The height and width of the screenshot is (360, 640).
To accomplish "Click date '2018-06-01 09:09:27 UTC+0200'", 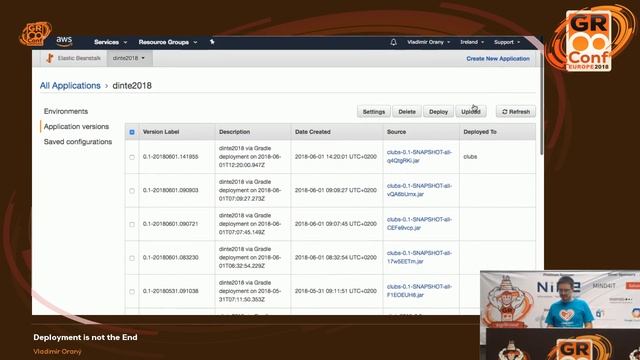I will point(336,190).
